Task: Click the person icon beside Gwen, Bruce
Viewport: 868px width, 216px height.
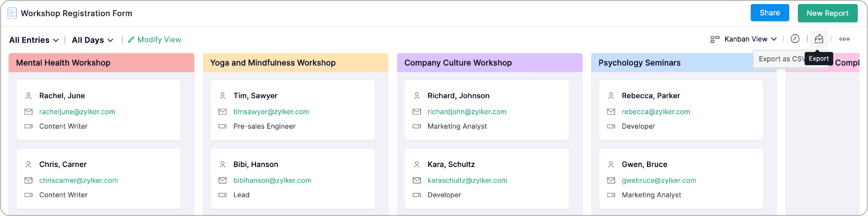Action: [x=611, y=164]
